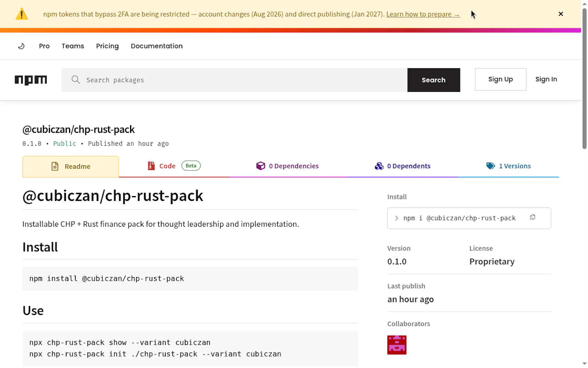Click the Install heading in readme
Screen dimensions: 588x368
[40, 247]
